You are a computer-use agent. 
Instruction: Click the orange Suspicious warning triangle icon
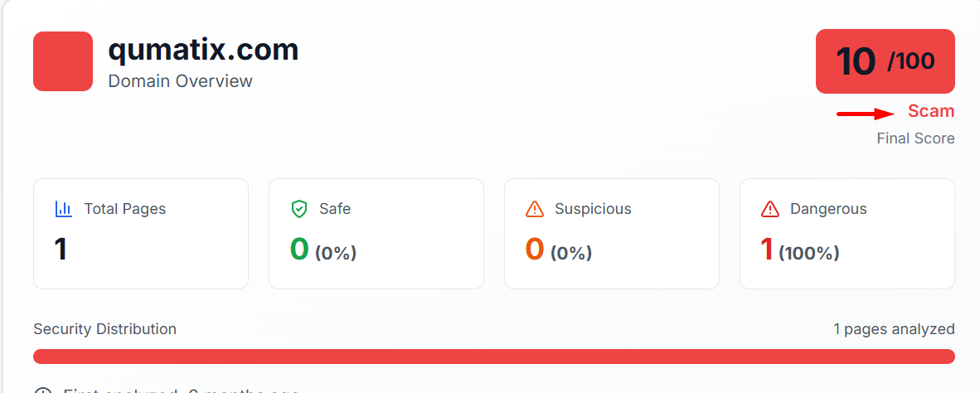(535, 209)
